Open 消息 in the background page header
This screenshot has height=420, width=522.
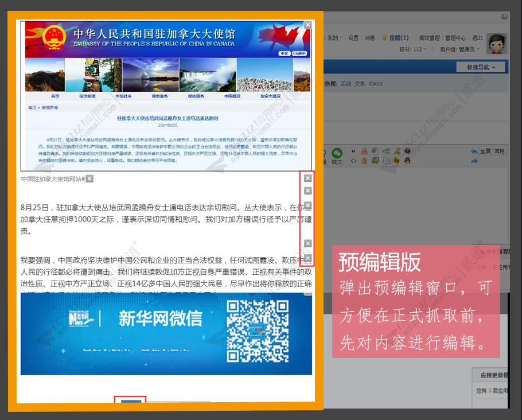click(x=369, y=38)
